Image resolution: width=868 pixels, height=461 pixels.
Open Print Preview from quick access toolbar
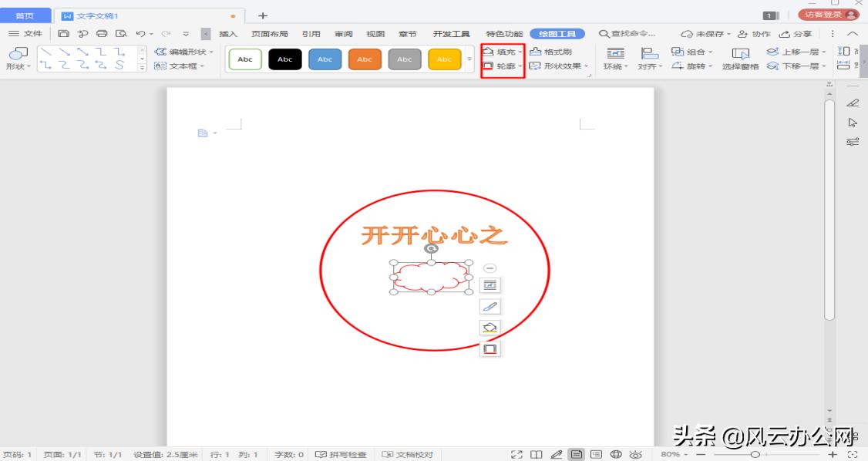[121, 34]
